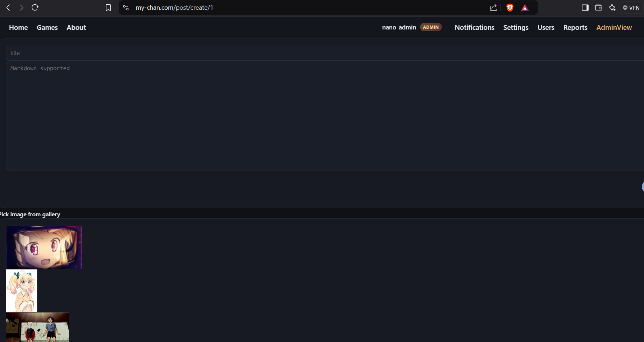The image size is (644, 342).
Task: Open the Users page
Action: 546,27
